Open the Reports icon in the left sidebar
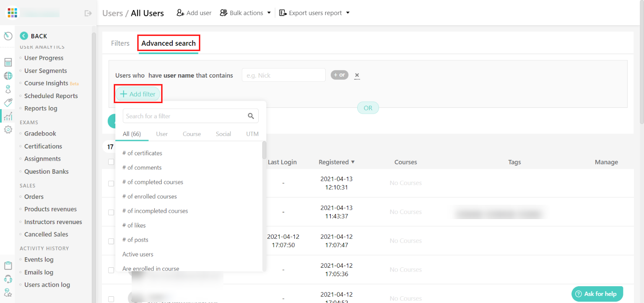Viewport: 644px width, 303px height. [8, 62]
